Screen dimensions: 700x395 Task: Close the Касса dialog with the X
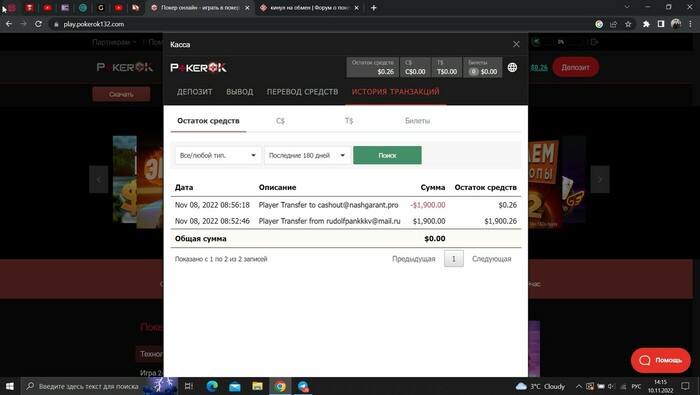[516, 44]
